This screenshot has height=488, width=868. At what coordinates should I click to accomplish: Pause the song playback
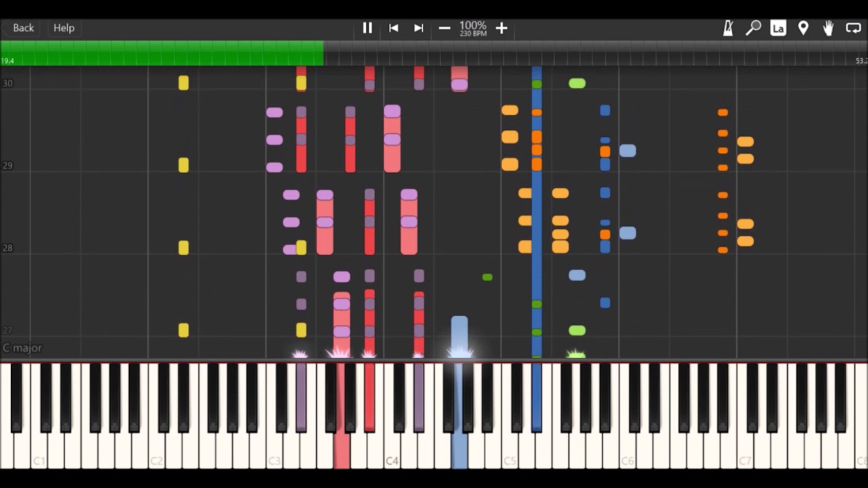[x=368, y=28]
